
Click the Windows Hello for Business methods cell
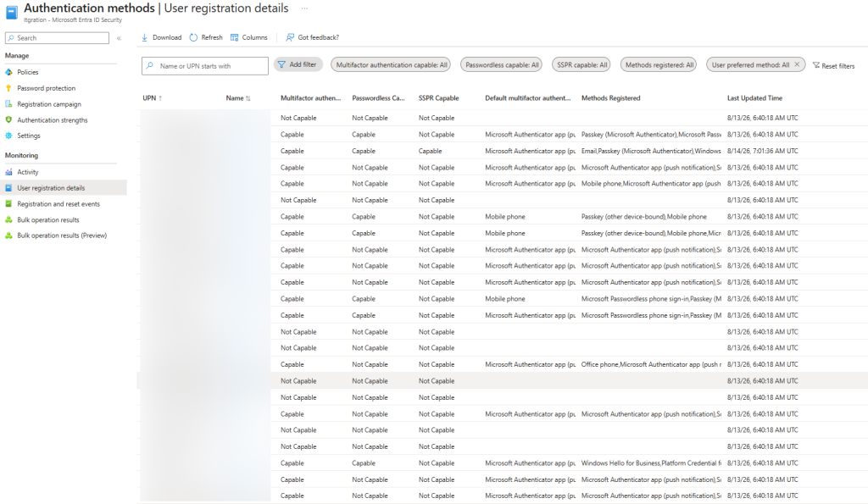(651, 463)
